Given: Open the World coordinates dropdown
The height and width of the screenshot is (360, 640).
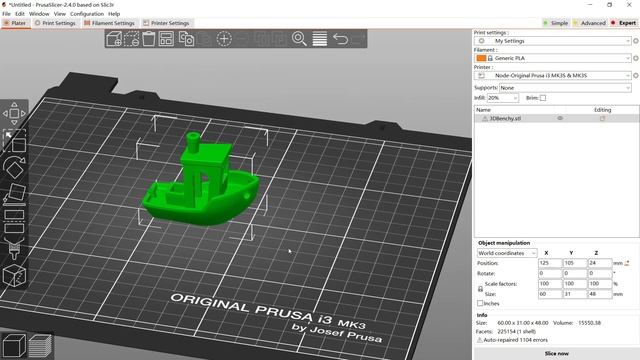Looking at the screenshot, I should point(507,253).
